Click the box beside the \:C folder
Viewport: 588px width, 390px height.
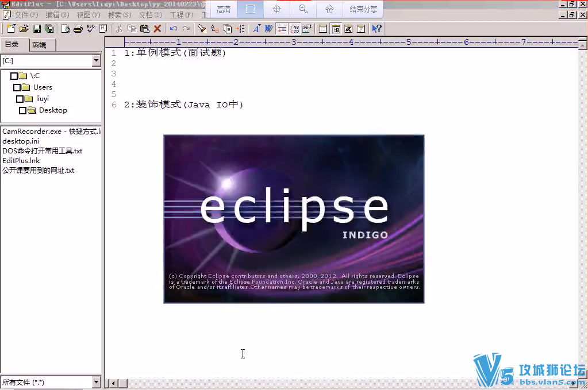point(14,76)
